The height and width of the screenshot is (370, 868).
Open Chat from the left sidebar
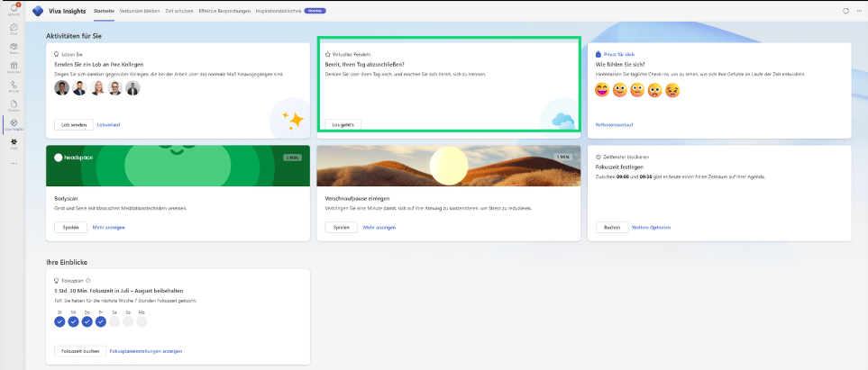14,30
